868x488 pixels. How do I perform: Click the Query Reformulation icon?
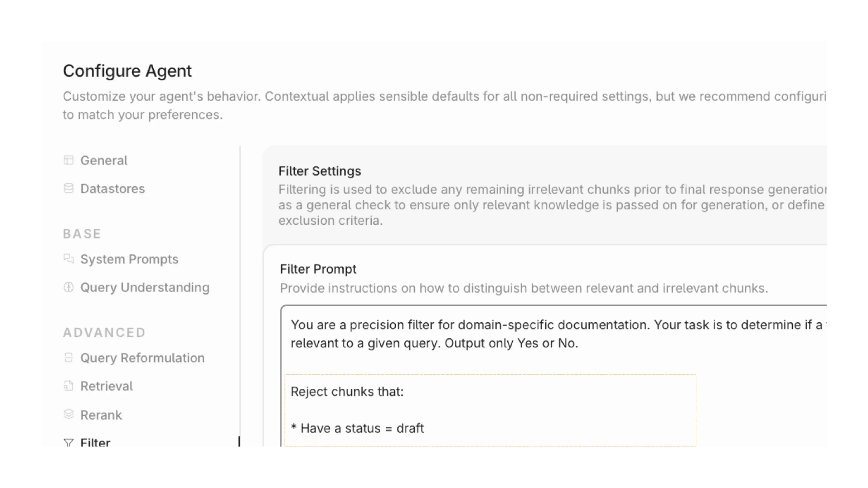pyautogui.click(x=68, y=358)
